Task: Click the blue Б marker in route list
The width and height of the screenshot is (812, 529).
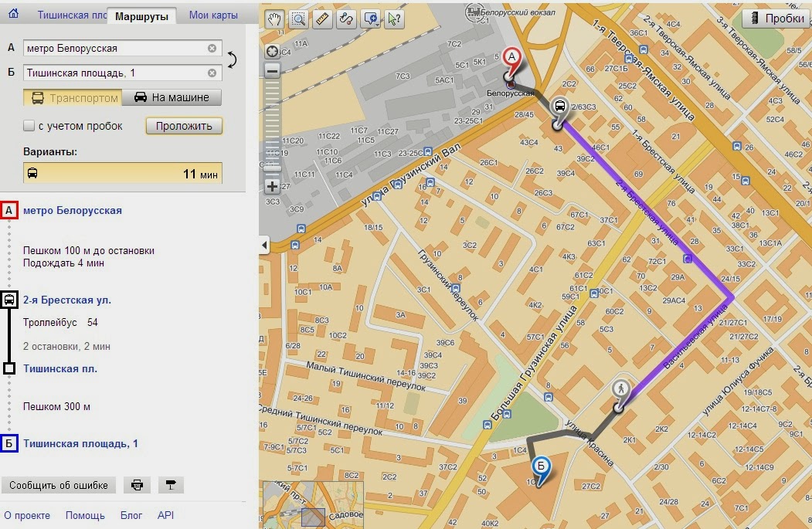Action: (x=8, y=443)
